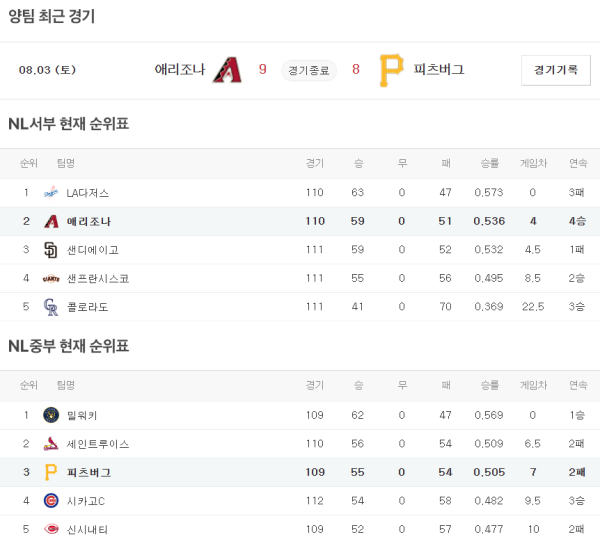The image size is (600, 544).
Task: Click the Arizona Diamondbacks logo in match header
Action: [x=228, y=70]
